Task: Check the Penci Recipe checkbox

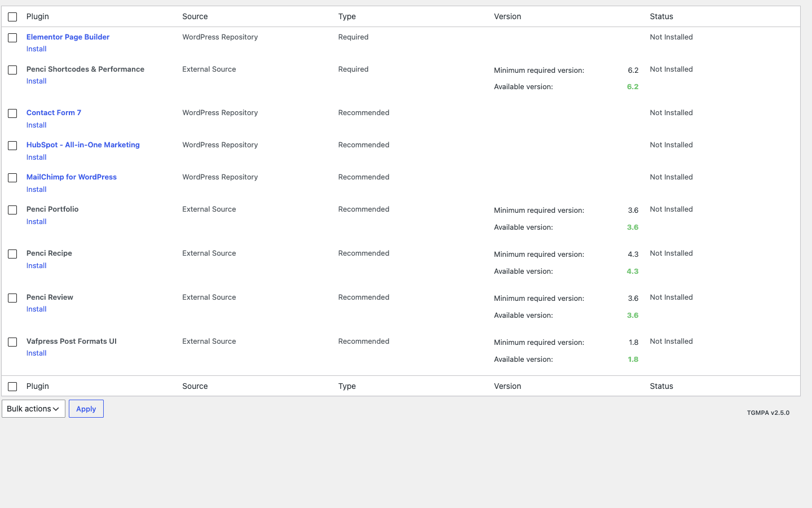Action: [x=12, y=254]
